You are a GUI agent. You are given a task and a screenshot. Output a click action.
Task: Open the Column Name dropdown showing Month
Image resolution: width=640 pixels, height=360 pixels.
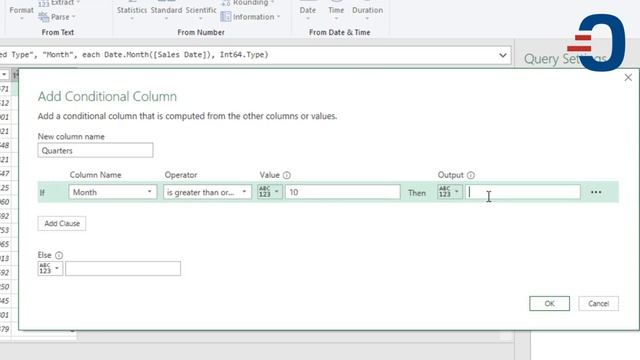point(113,192)
